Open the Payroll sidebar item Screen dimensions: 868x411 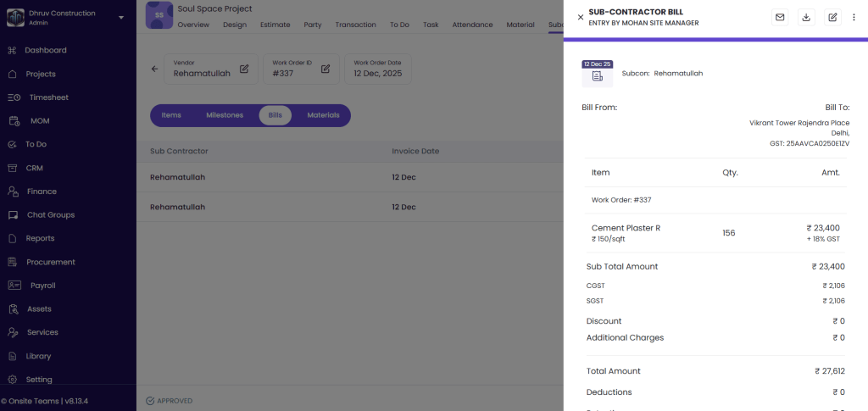tap(42, 286)
